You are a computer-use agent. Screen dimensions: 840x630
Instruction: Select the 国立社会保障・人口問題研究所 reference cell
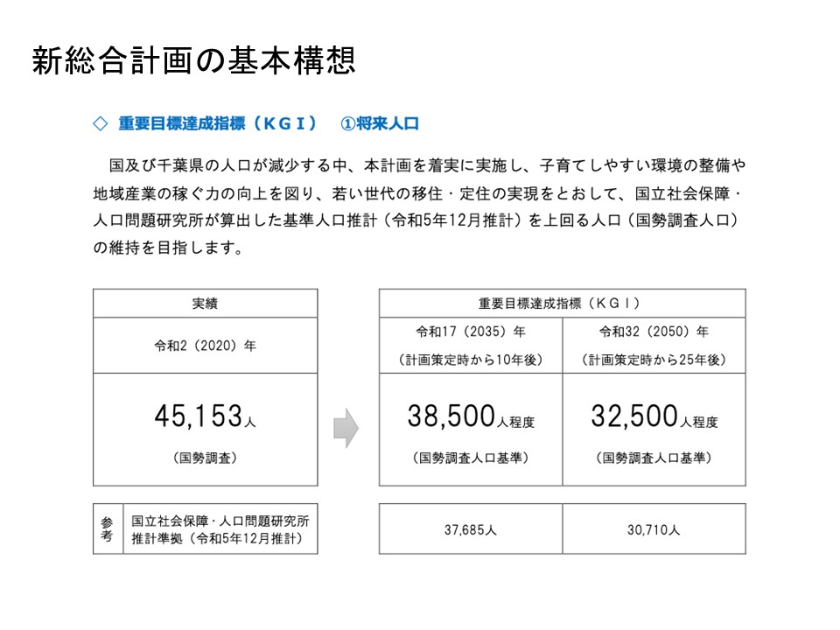[x=219, y=521]
